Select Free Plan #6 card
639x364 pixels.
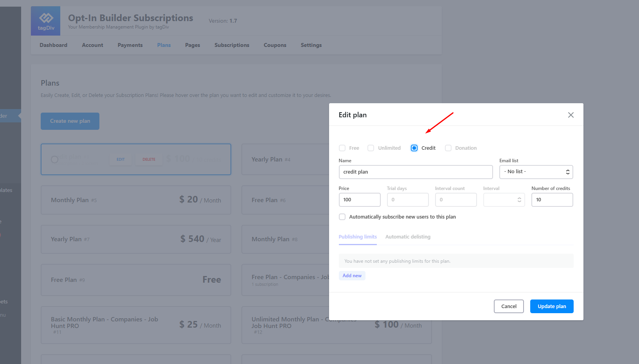point(285,200)
